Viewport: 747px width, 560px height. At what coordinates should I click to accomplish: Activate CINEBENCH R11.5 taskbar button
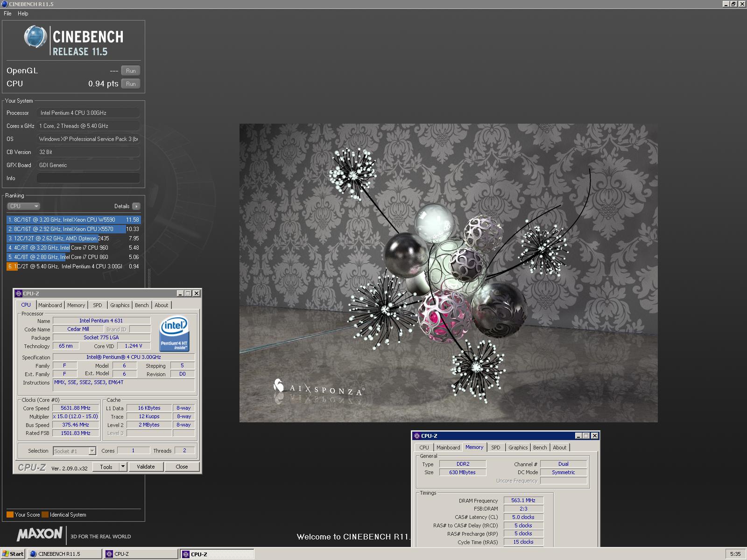click(64, 554)
